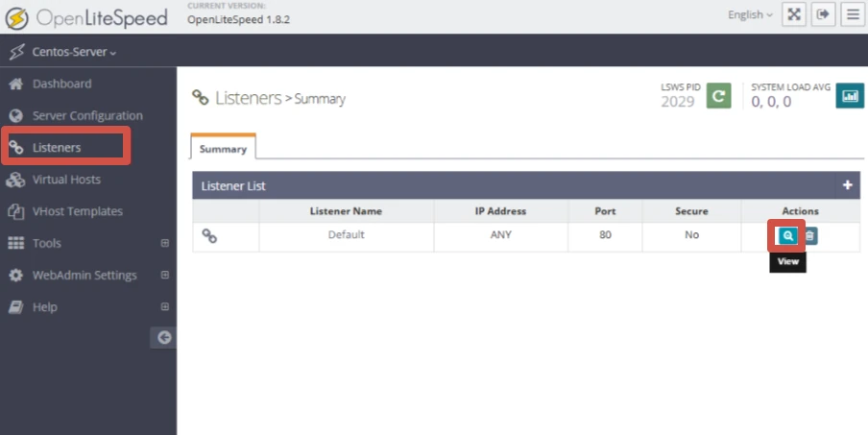
Task: Click the Help book icon
Action: coord(16,307)
